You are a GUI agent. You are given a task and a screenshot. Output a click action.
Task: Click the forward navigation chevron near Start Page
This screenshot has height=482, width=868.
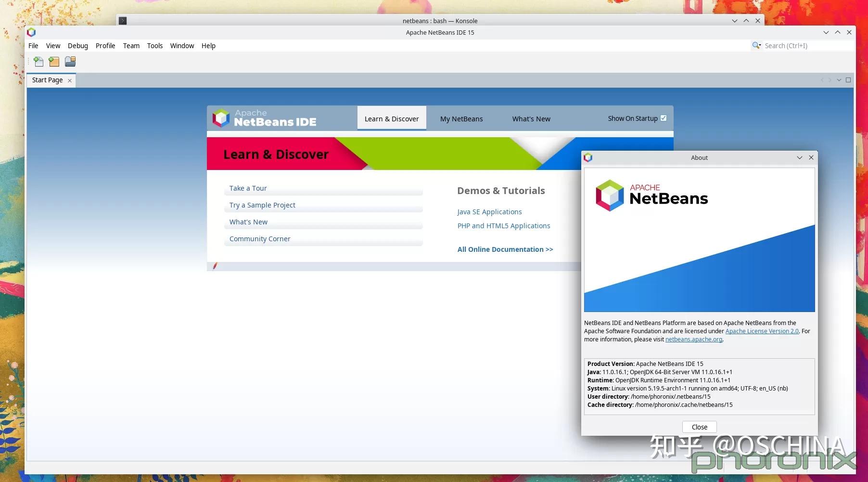(830, 80)
